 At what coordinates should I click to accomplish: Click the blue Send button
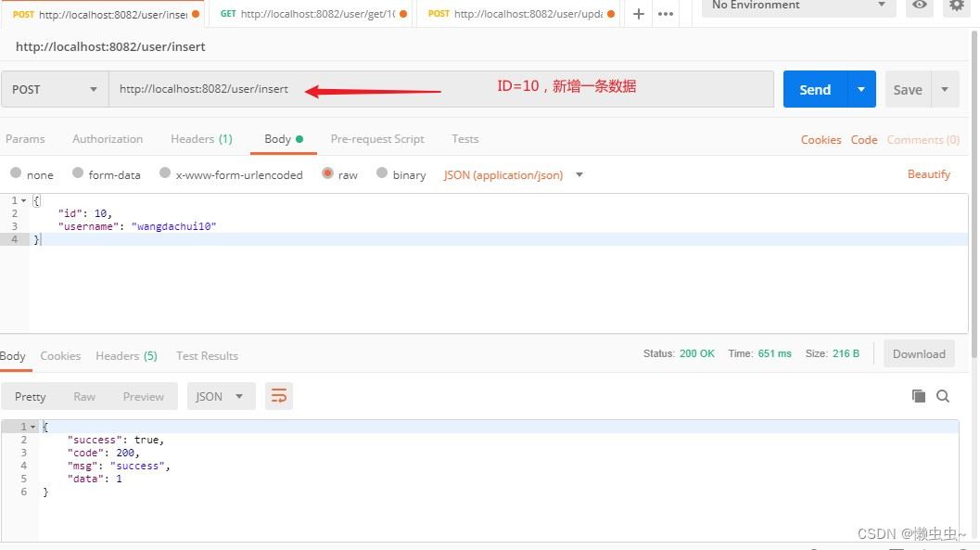(815, 89)
